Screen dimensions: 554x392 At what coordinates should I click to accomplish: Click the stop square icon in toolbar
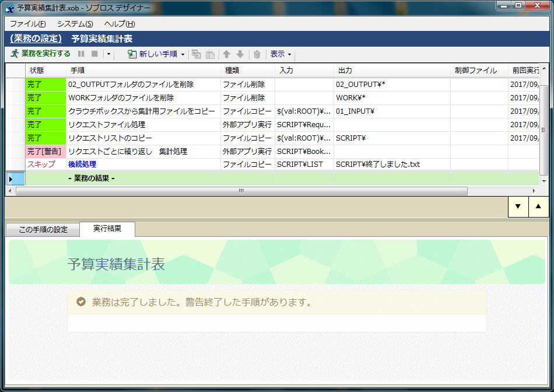coord(94,54)
